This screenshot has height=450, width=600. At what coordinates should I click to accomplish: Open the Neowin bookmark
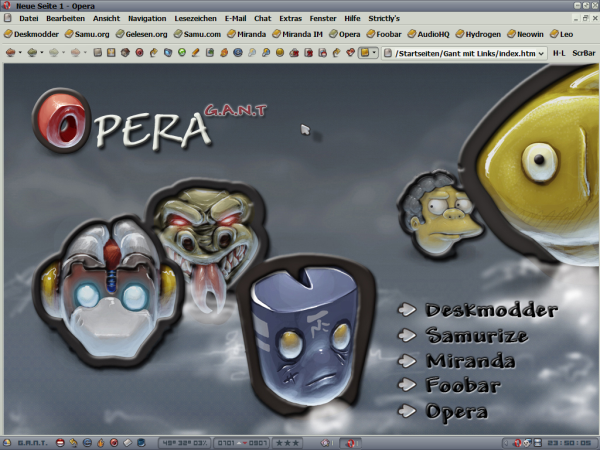tap(525, 34)
